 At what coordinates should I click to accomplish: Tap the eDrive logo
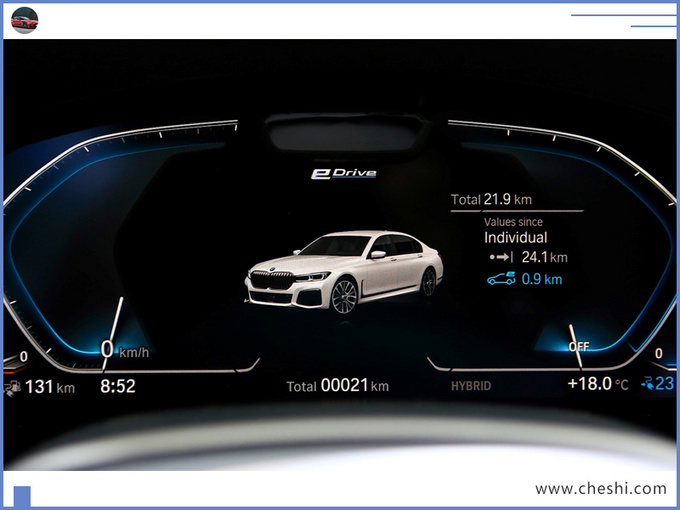pyautogui.click(x=342, y=173)
